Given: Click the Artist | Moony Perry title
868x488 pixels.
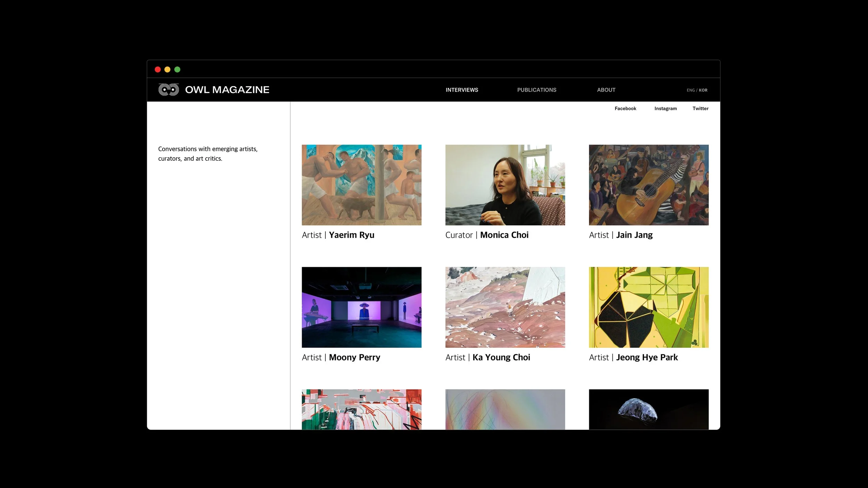Looking at the screenshot, I should 341,357.
